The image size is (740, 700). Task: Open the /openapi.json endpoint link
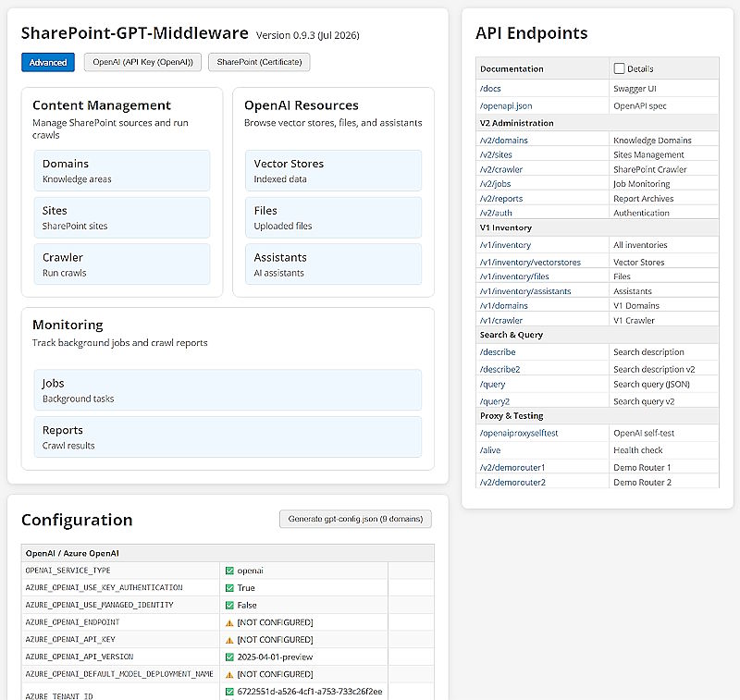point(506,106)
